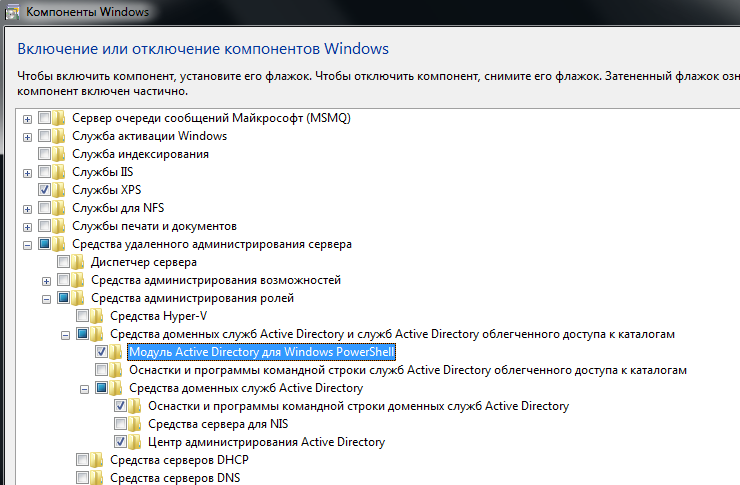Screen dimensions: 740x485
Task: Expand the Службы IIS tree node
Action: pos(26,172)
